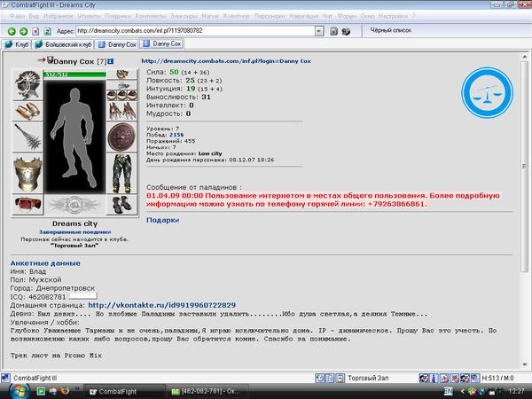Inspect the helmet equipment slot

point(27,85)
